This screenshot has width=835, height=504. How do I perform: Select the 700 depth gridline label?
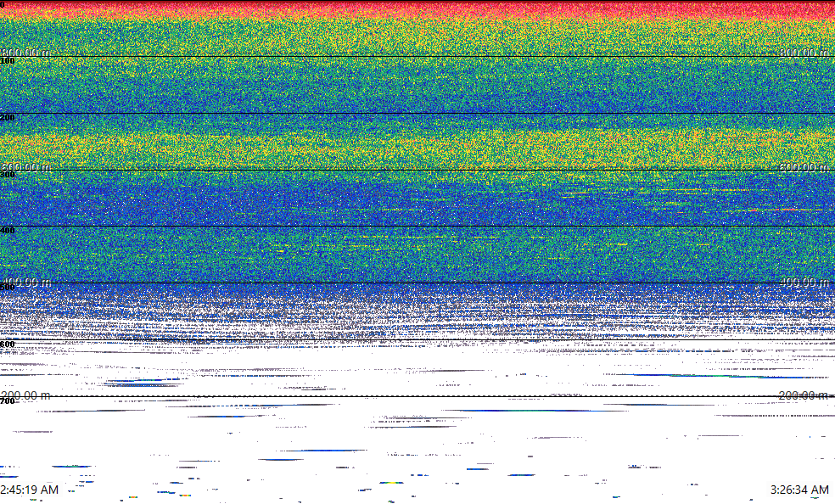(8, 400)
